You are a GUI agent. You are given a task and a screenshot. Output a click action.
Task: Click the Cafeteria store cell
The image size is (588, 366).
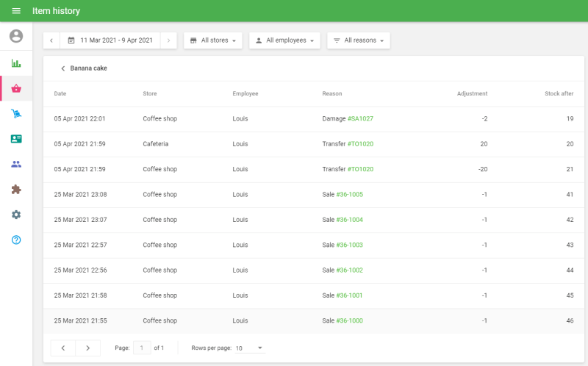click(156, 144)
